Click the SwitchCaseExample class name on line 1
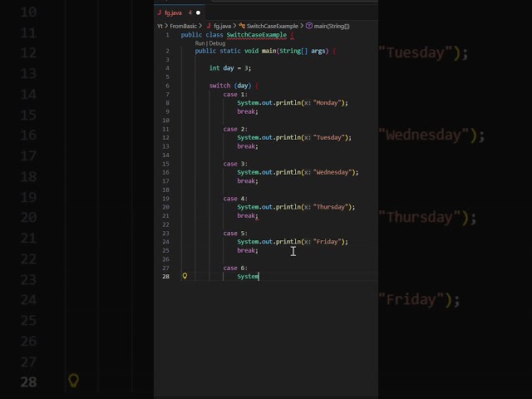Image resolution: width=532 pixels, height=399 pixels. [257, 35]
